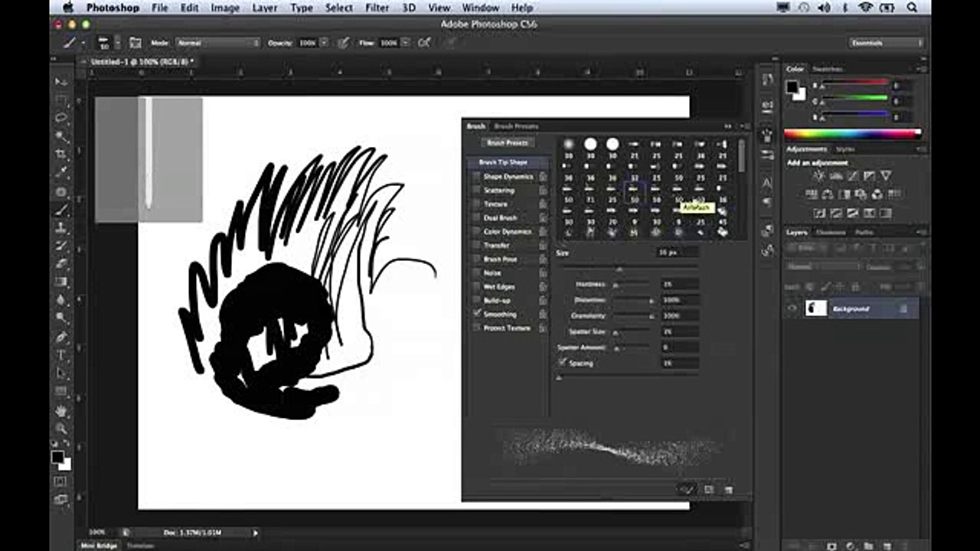Open the Filter menu
Viewport: 980px width, 551px height.
[x=377, y=8]
